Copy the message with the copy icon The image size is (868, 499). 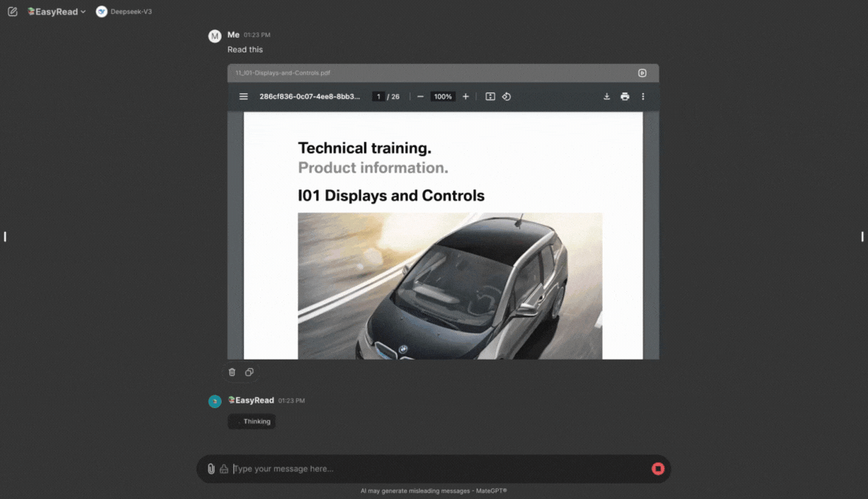point(249,372)
